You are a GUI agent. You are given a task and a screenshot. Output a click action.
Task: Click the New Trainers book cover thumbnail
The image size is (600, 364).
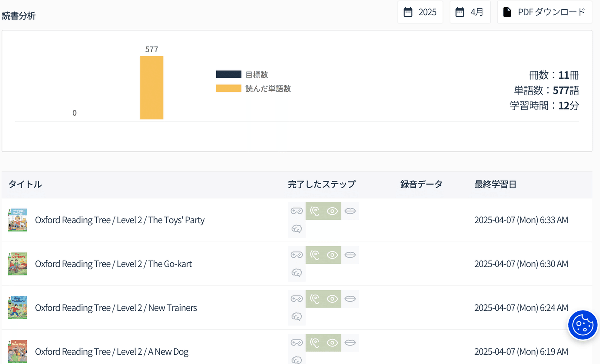[18, 308]
